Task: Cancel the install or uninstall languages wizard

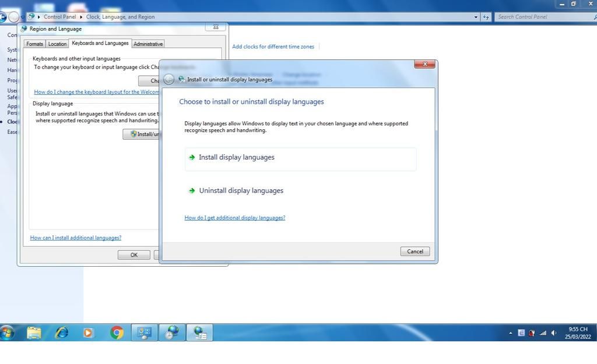Action: 415,252
